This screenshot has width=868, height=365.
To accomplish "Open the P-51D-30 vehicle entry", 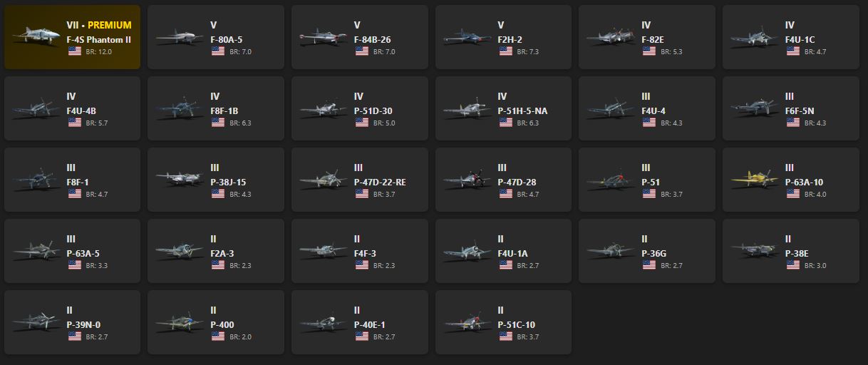I will [360, 108].
